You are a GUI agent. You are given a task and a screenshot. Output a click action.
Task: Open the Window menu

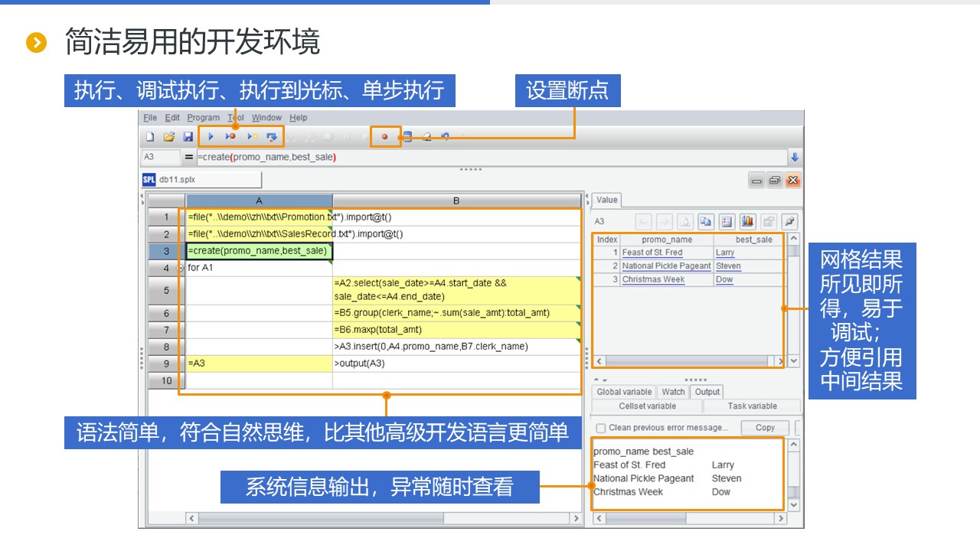click(x=266, y=118)
